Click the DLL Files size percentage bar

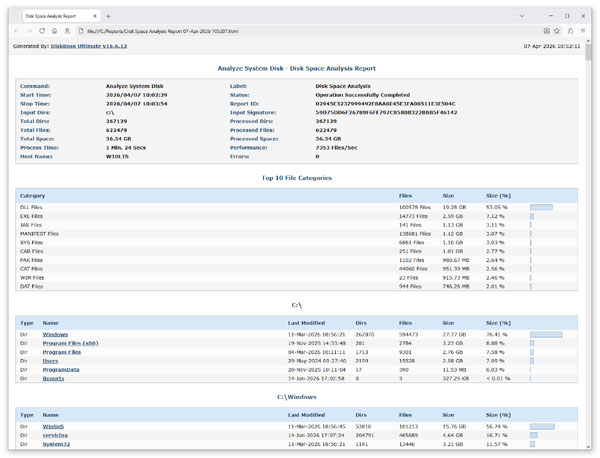541,207
